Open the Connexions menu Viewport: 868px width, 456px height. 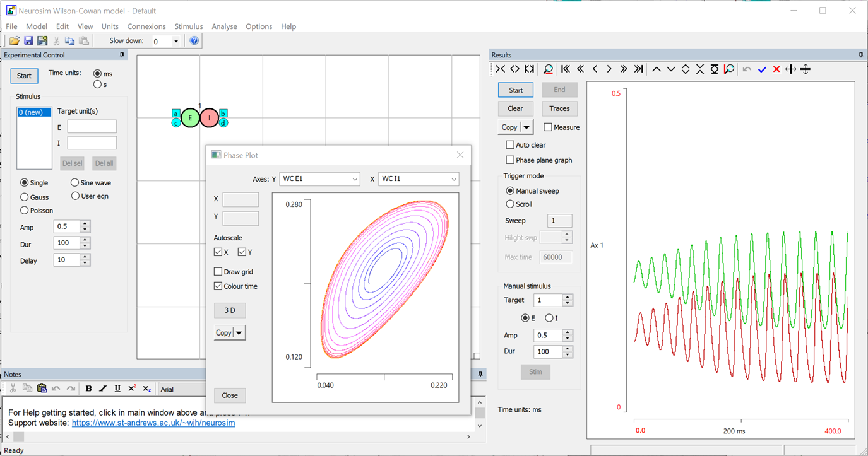point(146,26)
